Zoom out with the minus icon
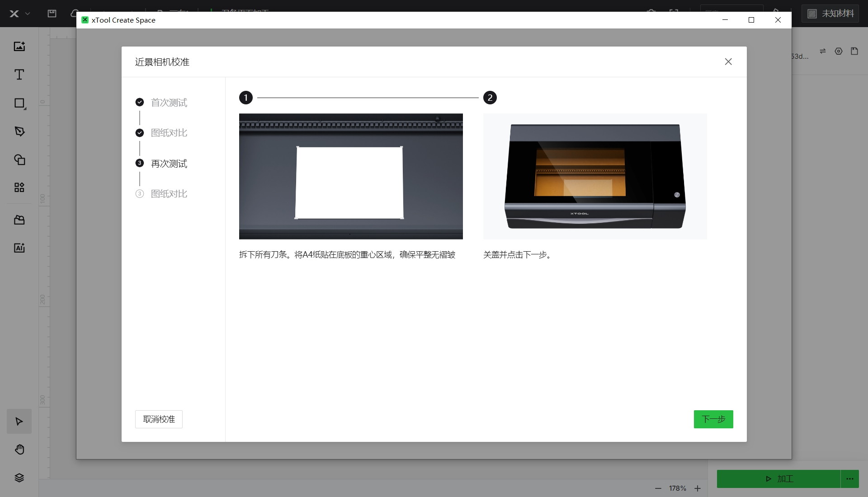The image size is (868, 497). click(x=658, y=488)
